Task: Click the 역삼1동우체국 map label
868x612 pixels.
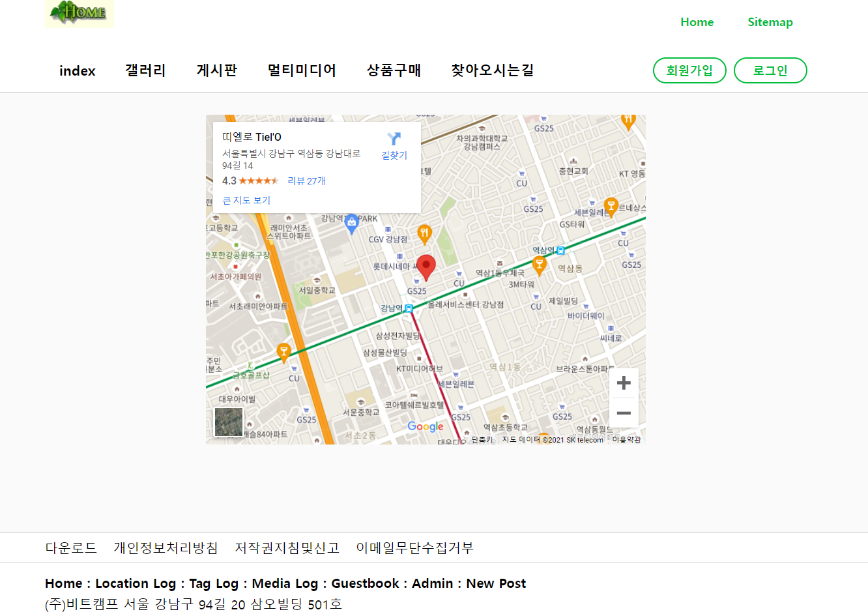Action: pyautogui.click(x=500, y=273)
